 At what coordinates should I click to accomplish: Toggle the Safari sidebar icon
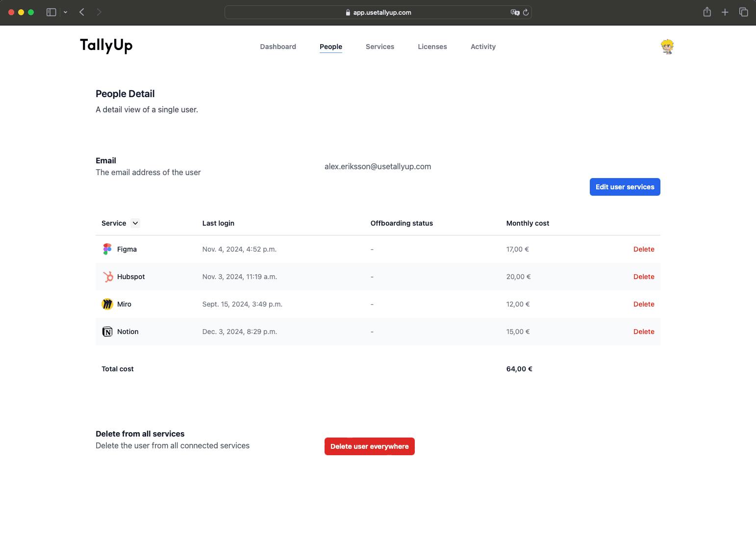[x=51, y=12]
